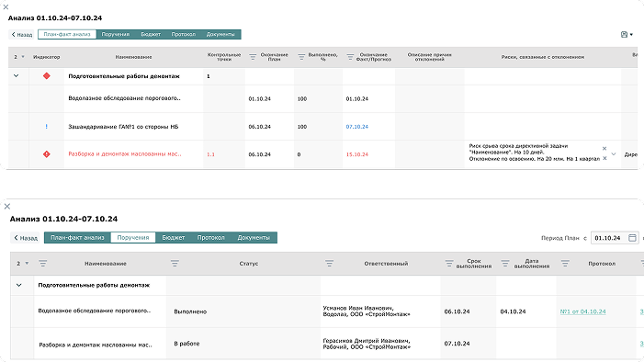Select the Поручения tab in the lower panel
The width and height of the screenshot is (644, 362).
(x=133, y=237)
